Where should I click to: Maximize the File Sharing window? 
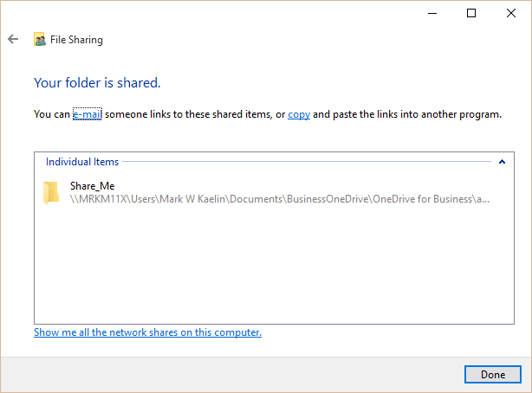[x=471, y=13]
